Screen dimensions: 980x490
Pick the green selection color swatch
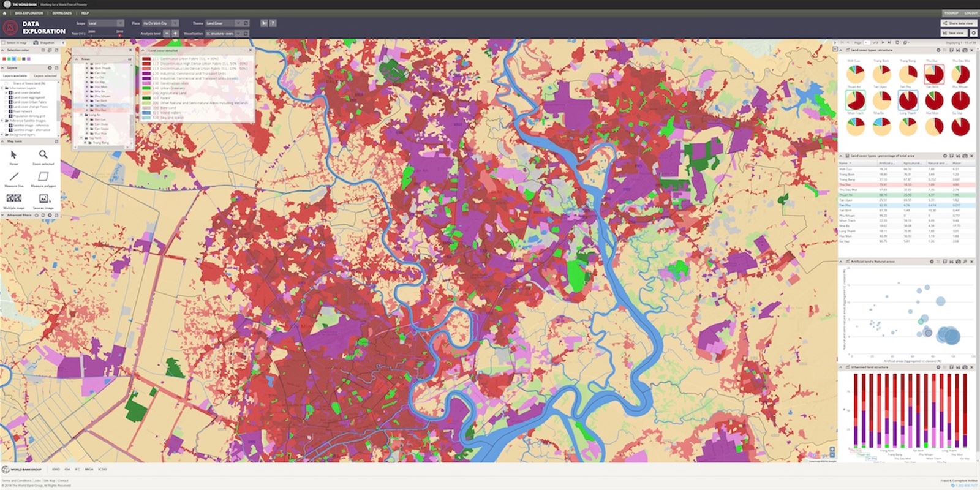pos(9,59)
